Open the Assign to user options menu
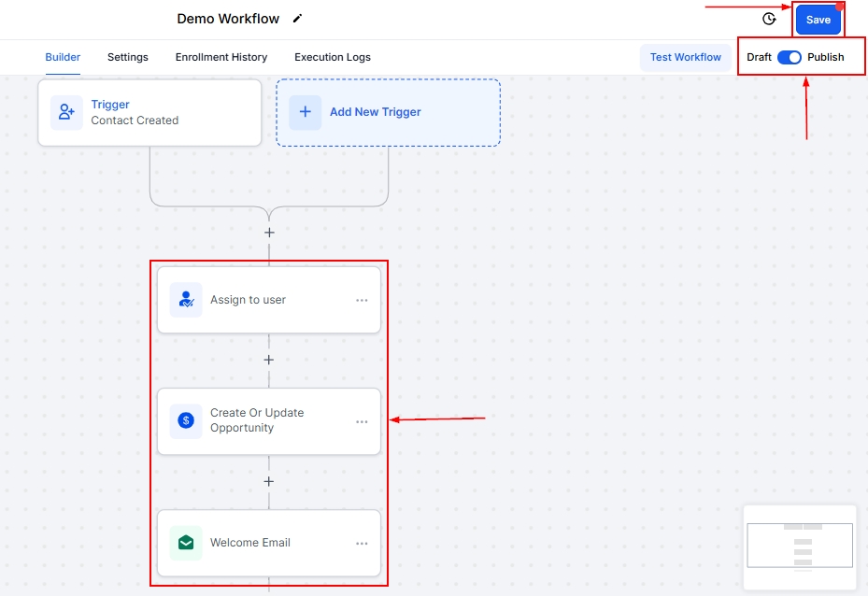Image resolution: width=868 pixels, height=596 pixels. coord(362,301)
